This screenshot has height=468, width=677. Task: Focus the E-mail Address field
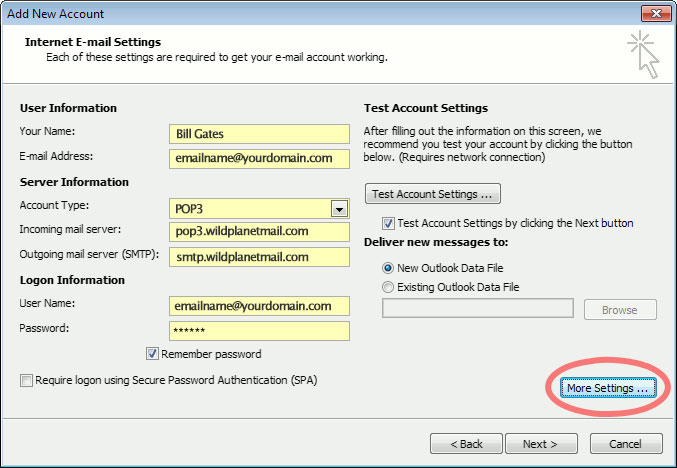(x=259, y=158)
